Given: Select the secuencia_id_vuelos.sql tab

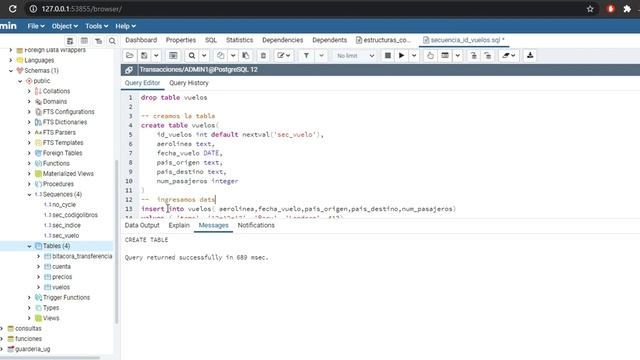Looking at the screenshot, I should point(464,40).
